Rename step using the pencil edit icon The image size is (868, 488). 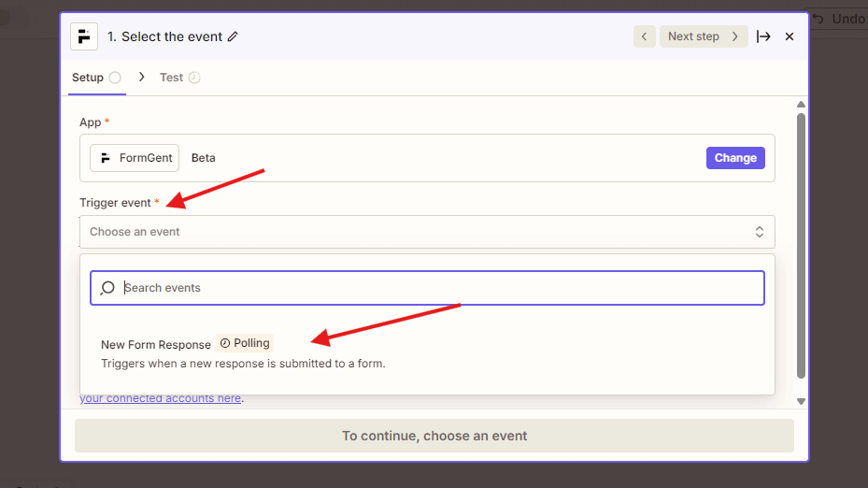click(x=233, y=36)
